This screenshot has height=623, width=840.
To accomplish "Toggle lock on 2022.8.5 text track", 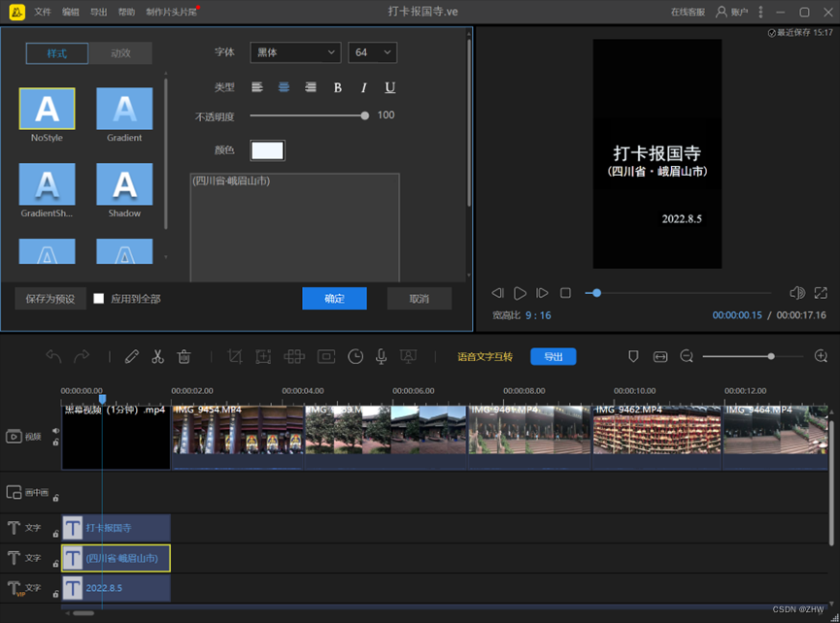I will tap(55, 594).
